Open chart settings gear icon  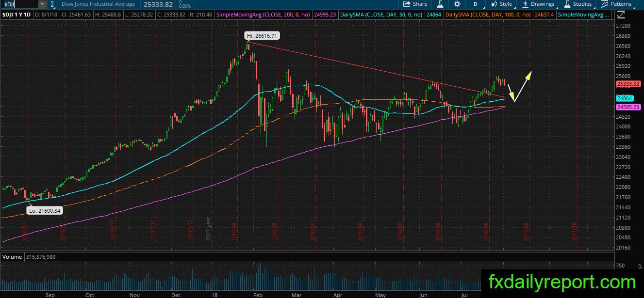click(457, 4)
